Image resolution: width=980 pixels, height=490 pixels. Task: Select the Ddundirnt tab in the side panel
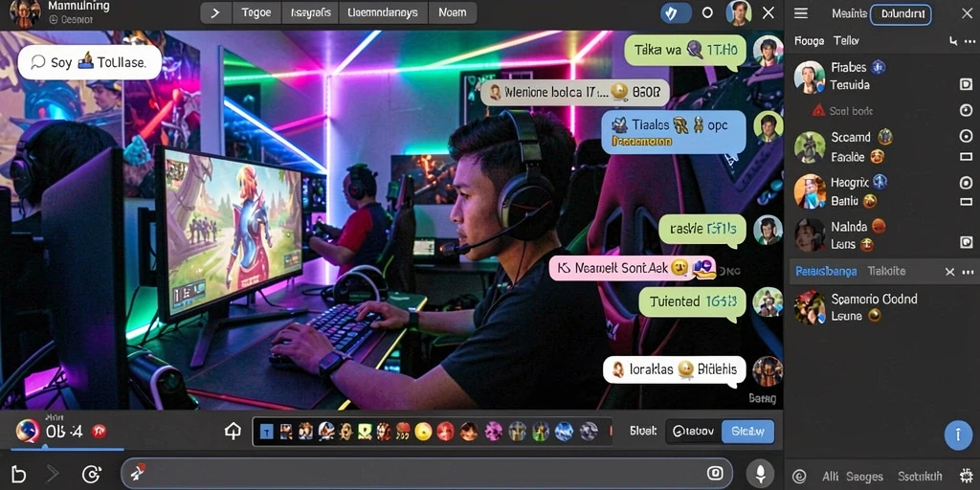point(901,13)
